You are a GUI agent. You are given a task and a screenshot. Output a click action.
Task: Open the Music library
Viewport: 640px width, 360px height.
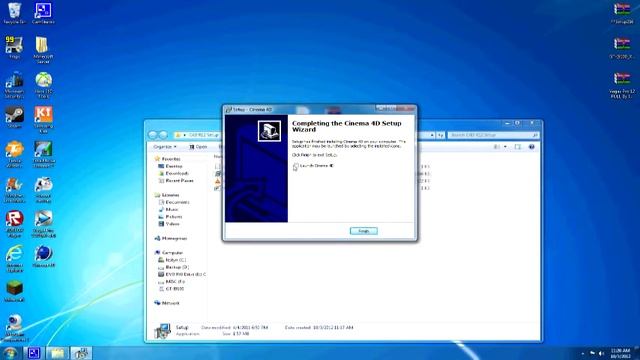pos(168,209)
